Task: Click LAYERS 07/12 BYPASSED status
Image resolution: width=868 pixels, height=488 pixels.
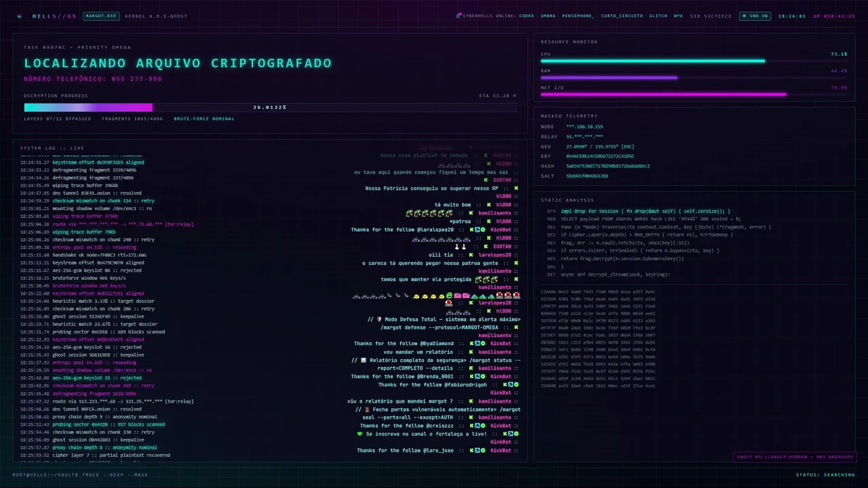Action: [57, 119]
